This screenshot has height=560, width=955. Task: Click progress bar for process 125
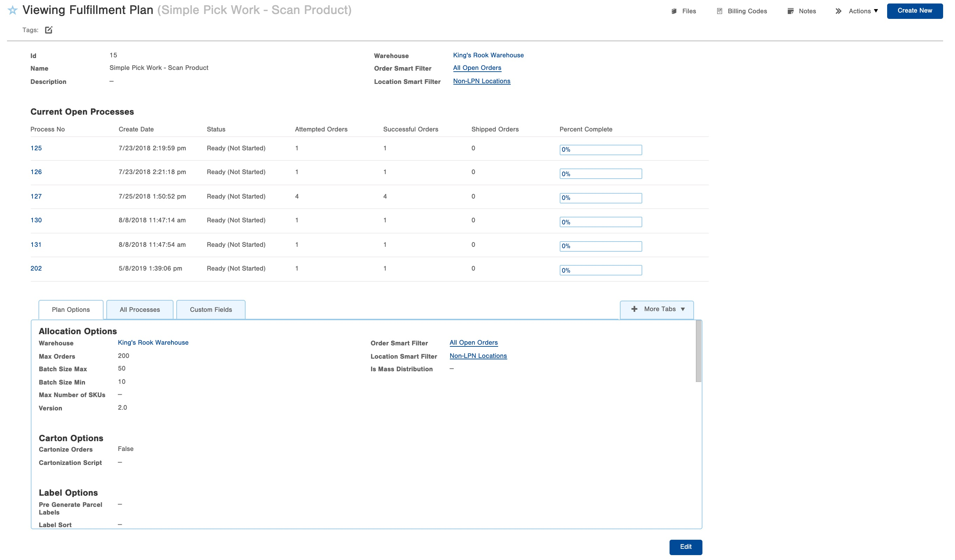[x=601, y=150]
